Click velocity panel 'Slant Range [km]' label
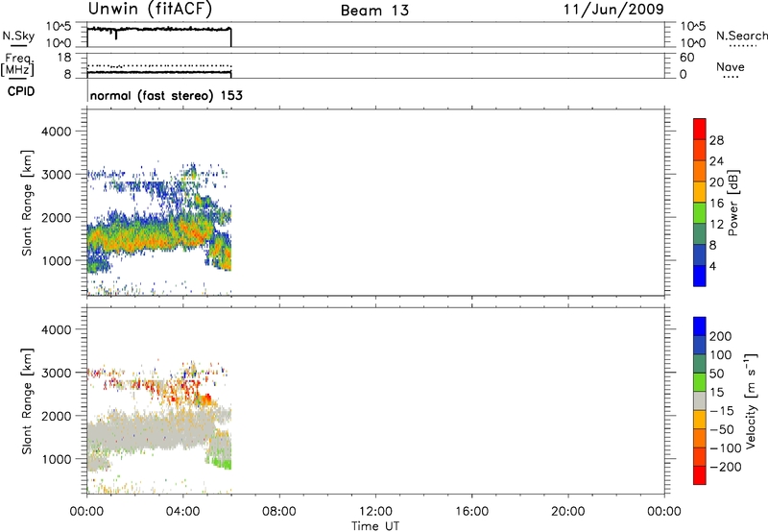Image resolution: width=768 pixels, height=532 pixels. click(x=27, y=401)
